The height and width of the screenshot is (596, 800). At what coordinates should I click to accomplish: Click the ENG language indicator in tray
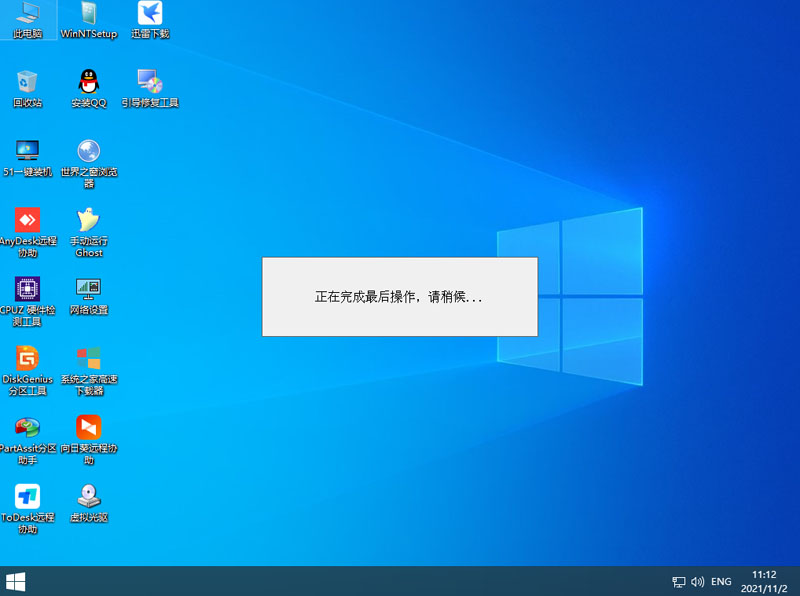721,581
